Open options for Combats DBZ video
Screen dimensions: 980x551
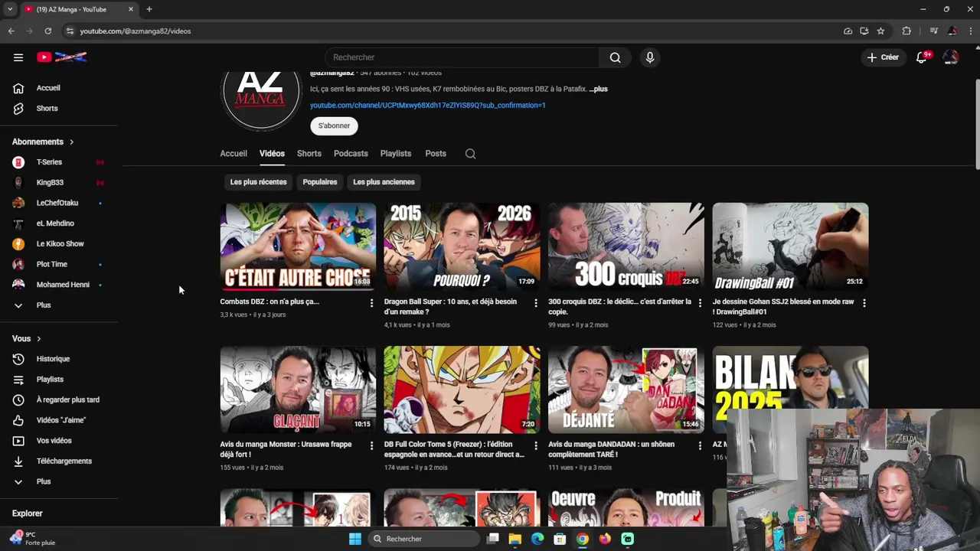click(371, 303)
